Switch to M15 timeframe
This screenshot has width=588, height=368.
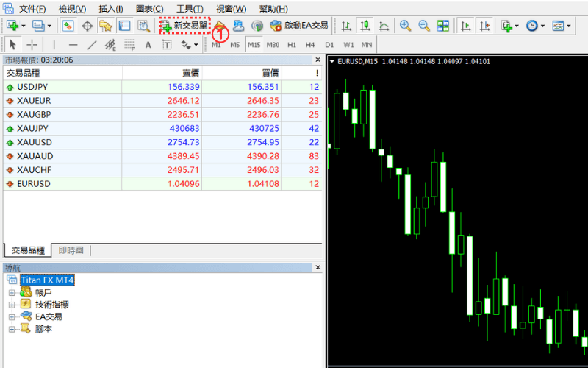pyautogui.click(x=254, y=45)
